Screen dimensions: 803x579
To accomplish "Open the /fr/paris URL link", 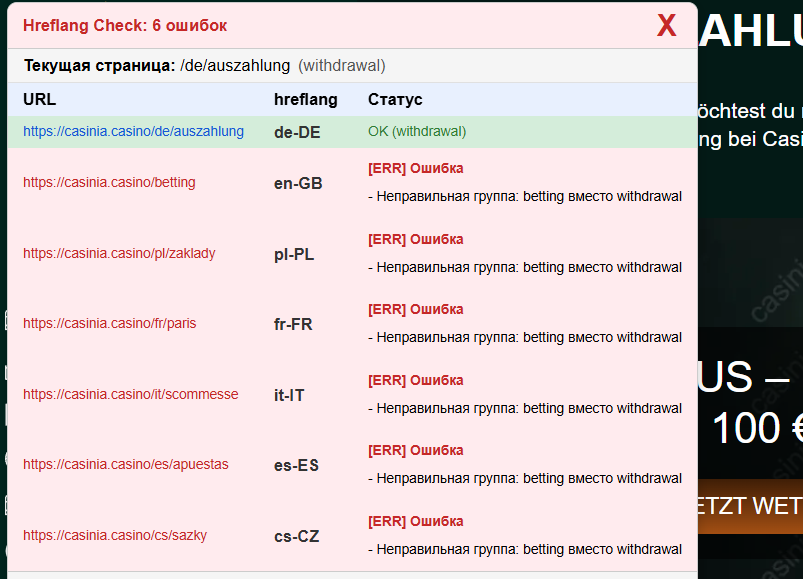I will [x=110, y=323].
